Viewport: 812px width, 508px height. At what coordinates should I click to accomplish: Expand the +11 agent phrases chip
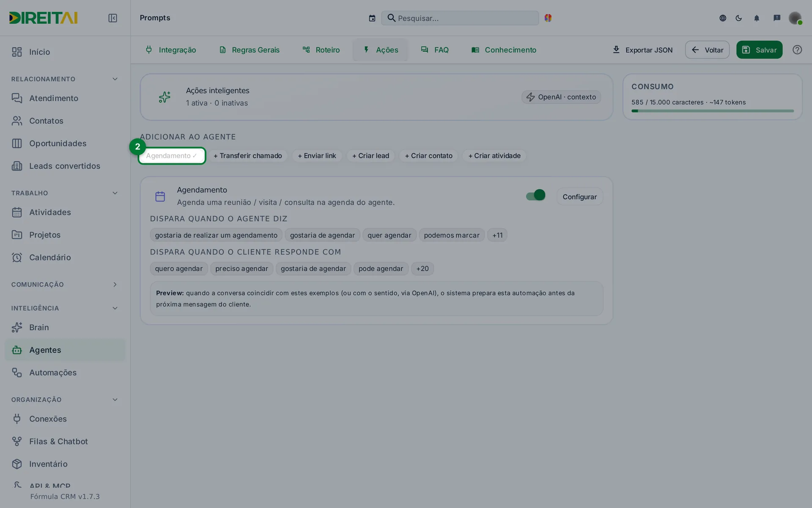point(497,235)
